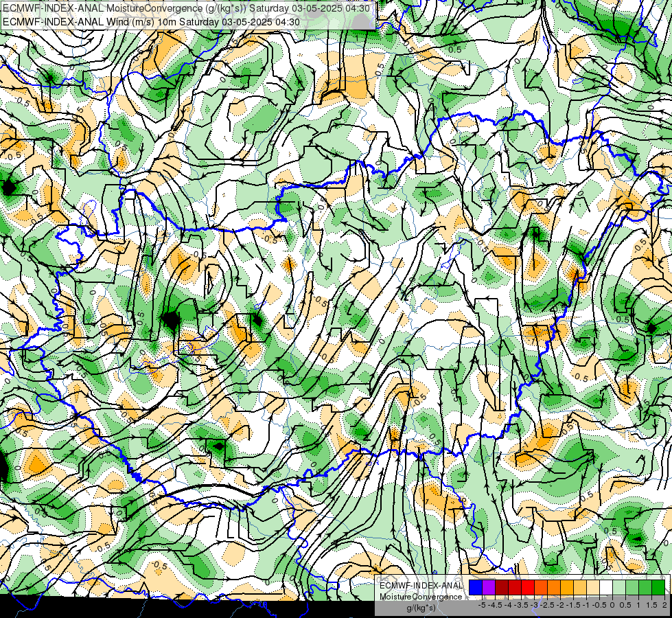Image resolution: width=672 pixels, height=618 pixels.
Task: Click the 2 tick label on the legend
Action: [664, 605]
